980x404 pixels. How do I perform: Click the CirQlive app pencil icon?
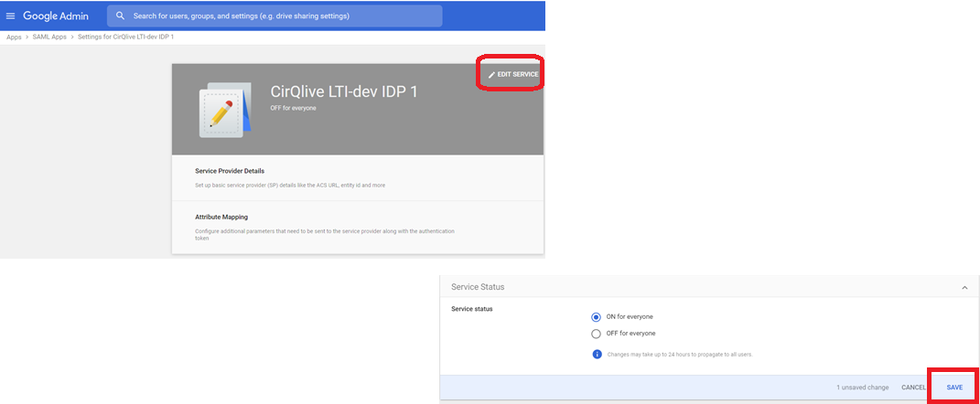[225, 111]
